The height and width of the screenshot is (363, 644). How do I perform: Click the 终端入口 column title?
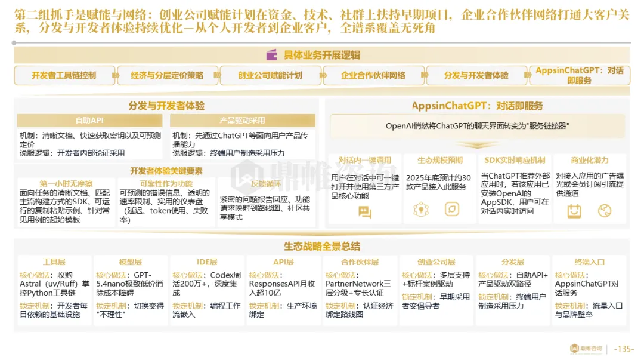[x=589, y=262]
